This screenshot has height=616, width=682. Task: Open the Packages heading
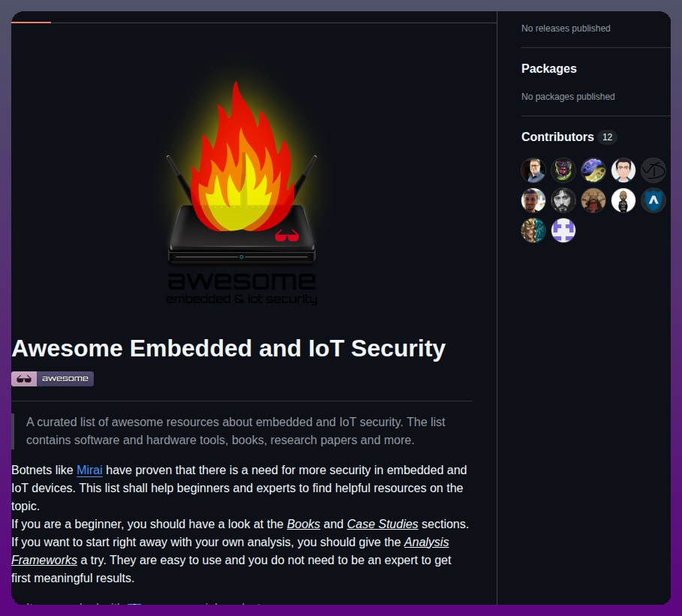coord(549,68)
